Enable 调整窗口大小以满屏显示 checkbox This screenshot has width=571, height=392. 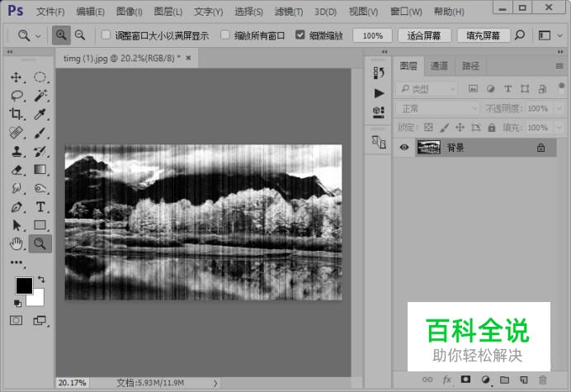tap(106, 35)
